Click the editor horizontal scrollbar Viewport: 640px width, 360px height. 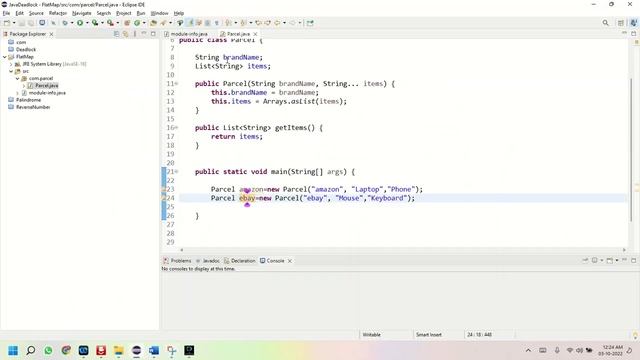point(403,250)
